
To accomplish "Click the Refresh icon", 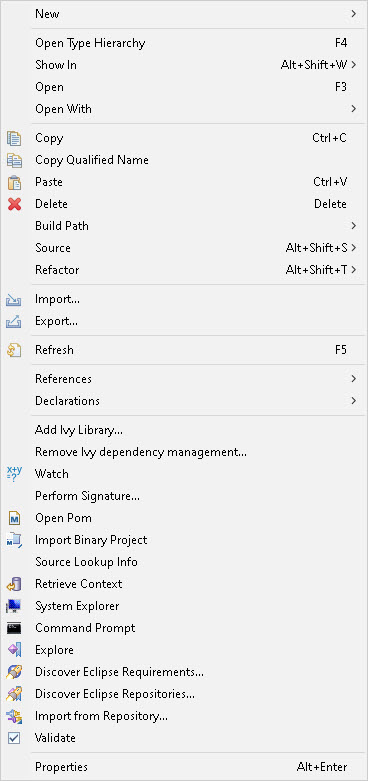I will [x=14, y=350].
